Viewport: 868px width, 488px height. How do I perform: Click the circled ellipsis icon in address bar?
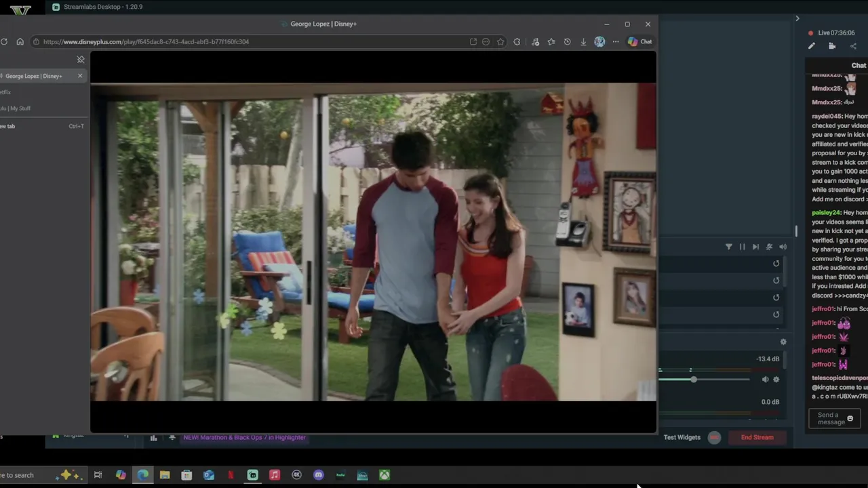click(486, 41)
